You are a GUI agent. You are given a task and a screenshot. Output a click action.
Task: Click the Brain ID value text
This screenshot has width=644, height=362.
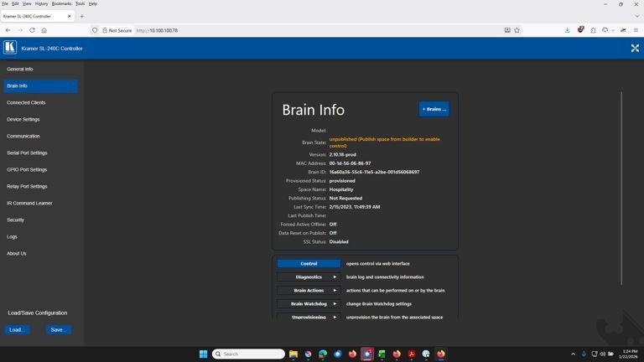[x=374, y=172]
